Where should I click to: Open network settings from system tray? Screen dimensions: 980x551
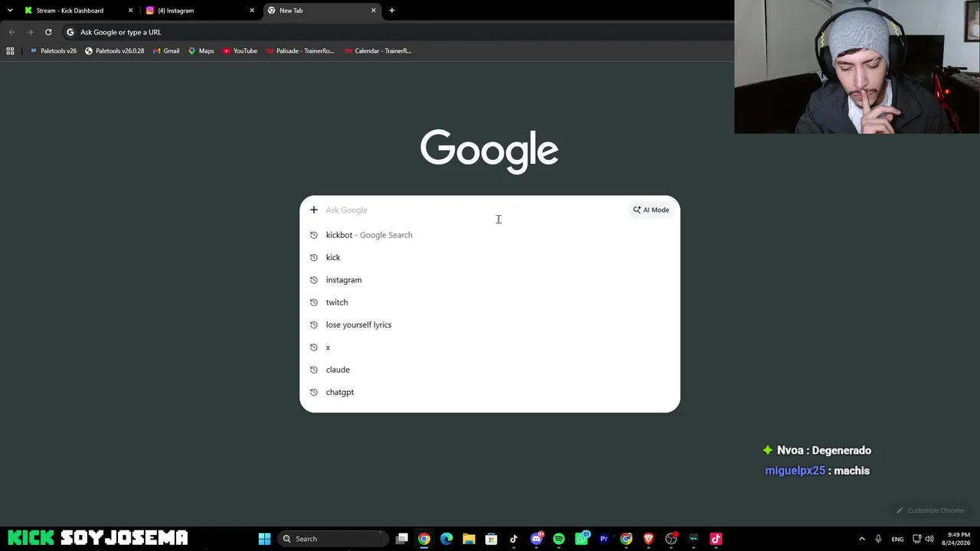916,539
